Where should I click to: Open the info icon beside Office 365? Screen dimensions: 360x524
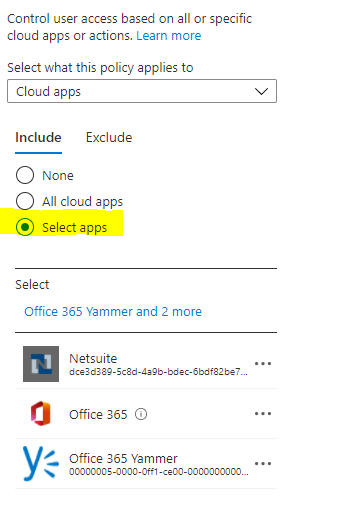(141, 414)
